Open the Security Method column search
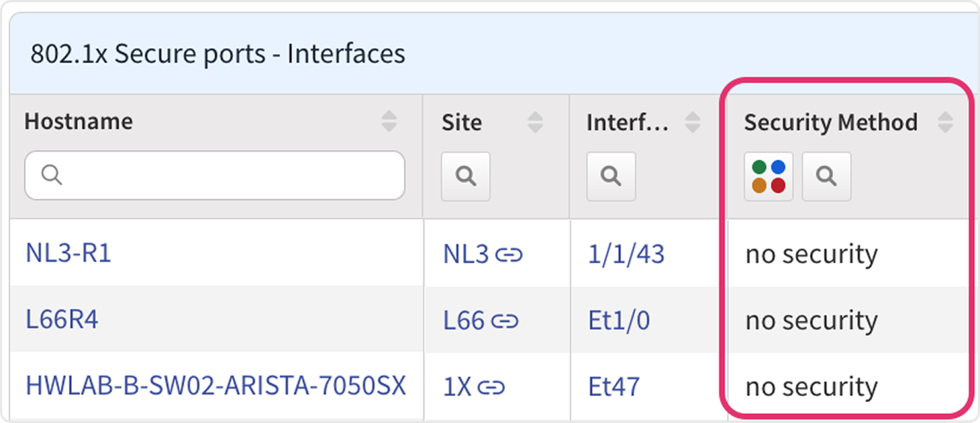Viewport: 980px width, 423px height. [826, 176]
